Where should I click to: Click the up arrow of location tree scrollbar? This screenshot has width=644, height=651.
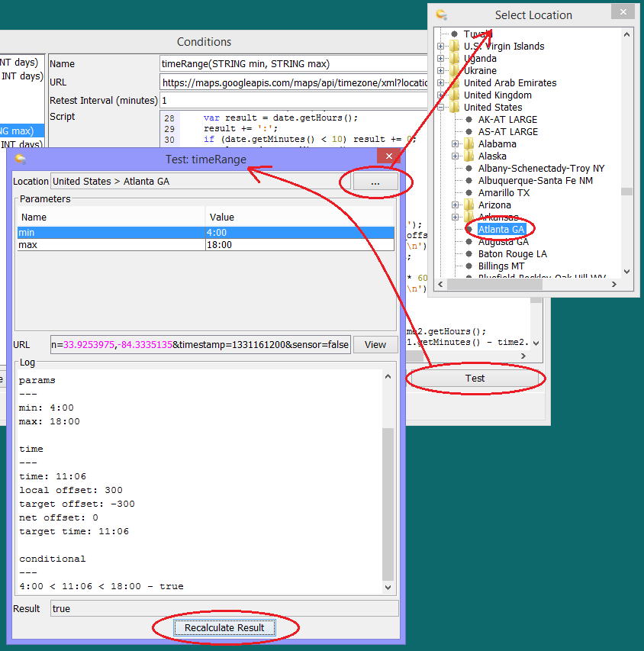point(627,34)
